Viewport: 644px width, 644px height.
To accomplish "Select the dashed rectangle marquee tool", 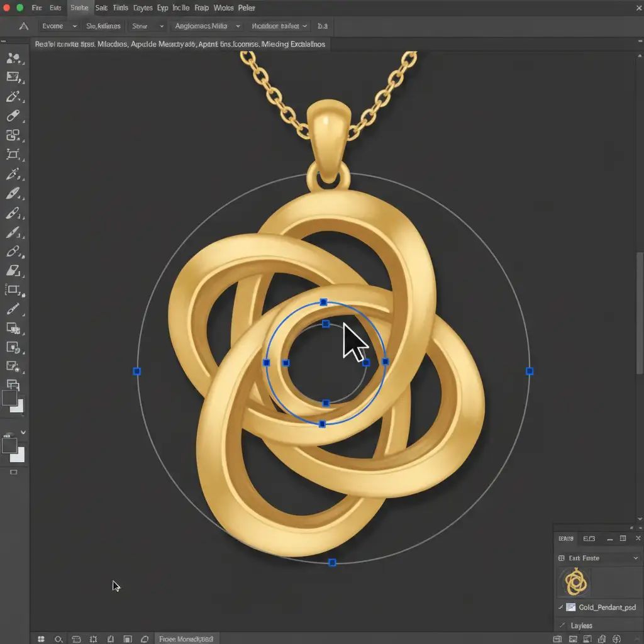I will pos(13,290).
